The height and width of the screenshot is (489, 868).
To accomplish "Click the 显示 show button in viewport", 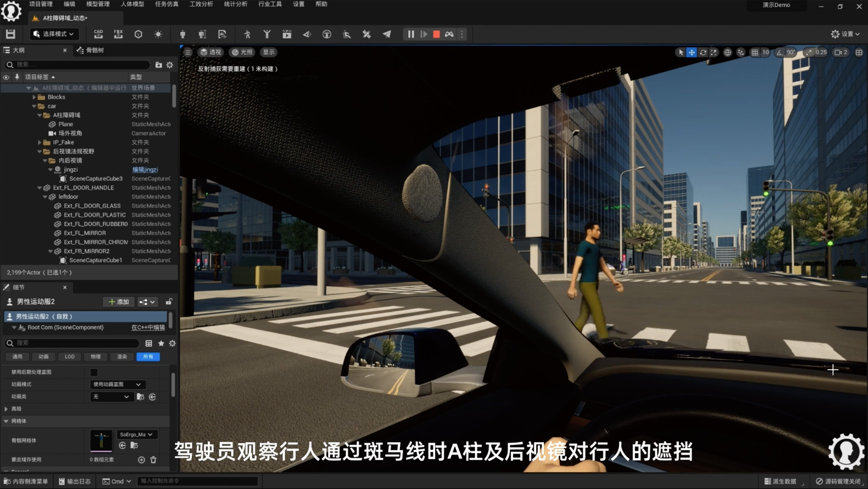I will pyautogui.click(x=269, y=52).
